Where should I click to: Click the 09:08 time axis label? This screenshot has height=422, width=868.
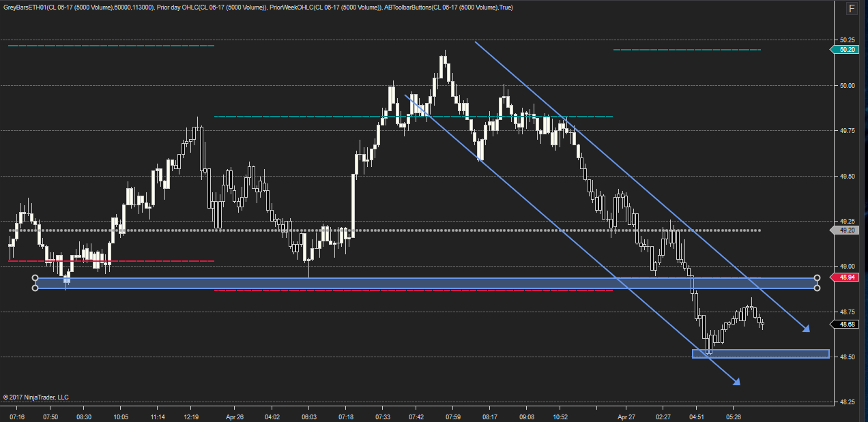[x=527, y=416]
